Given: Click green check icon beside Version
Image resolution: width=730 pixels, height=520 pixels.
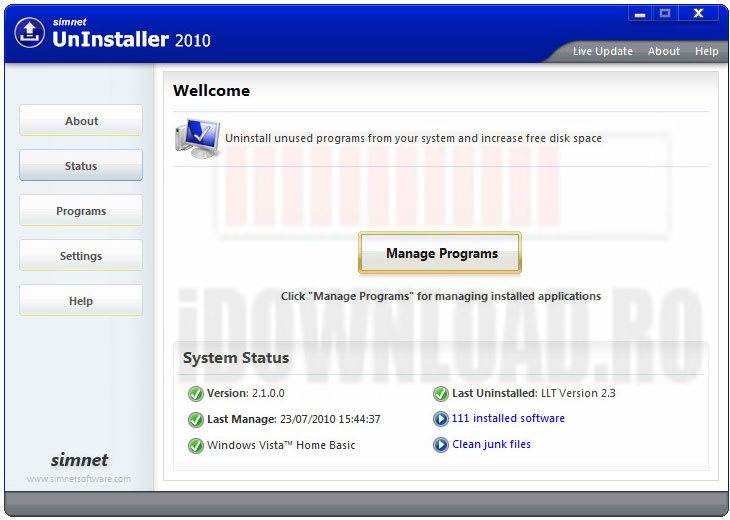Looking at the screenshot, I should [x=196, y=394].
